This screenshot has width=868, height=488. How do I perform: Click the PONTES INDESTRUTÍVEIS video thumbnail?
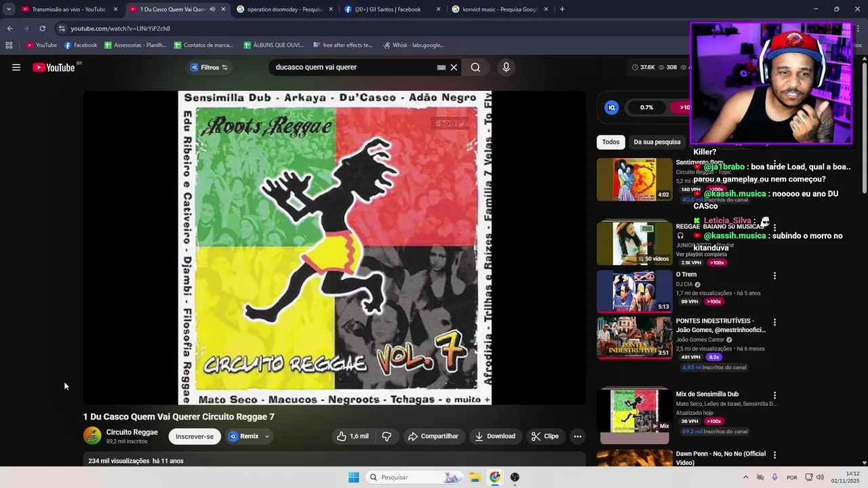(x=635, y=338)
